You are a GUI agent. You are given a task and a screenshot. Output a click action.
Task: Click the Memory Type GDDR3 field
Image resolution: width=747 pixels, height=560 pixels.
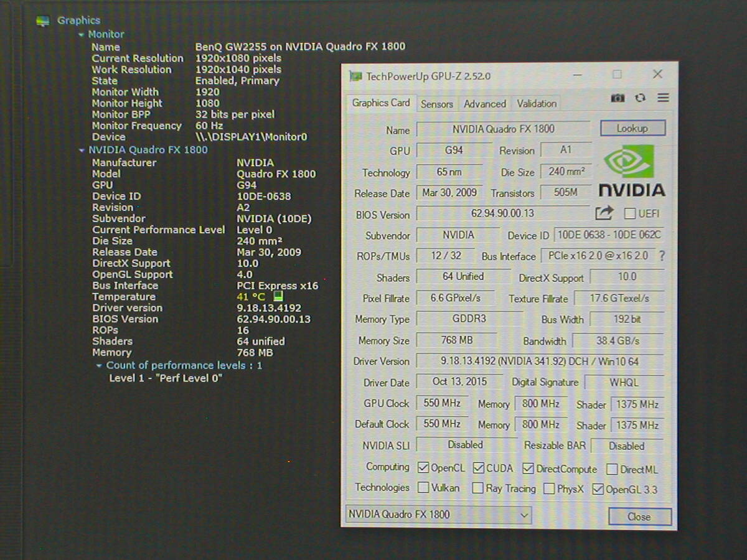click(x=469, y=319)
